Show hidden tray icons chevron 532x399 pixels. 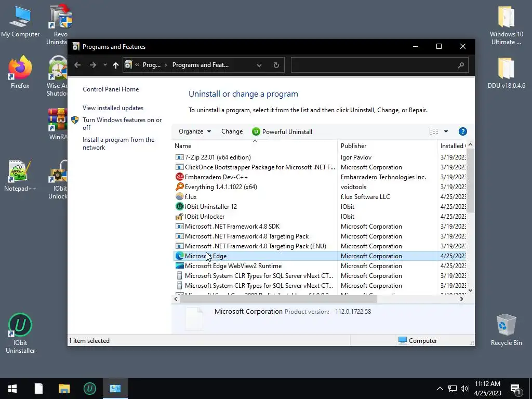pyautogui.click(x=440, y=389)
